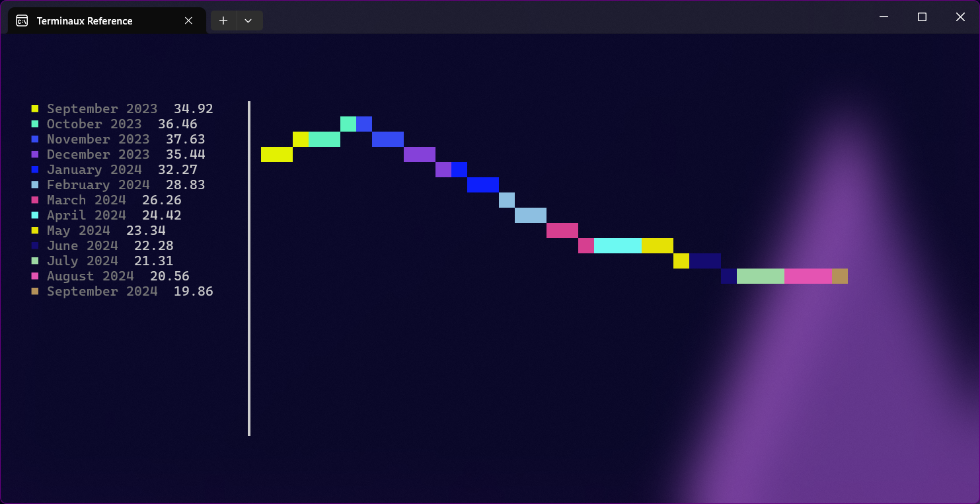Click the pink August 2024 legend swatch
Screen dimensions: 980x504
[35, 276]
